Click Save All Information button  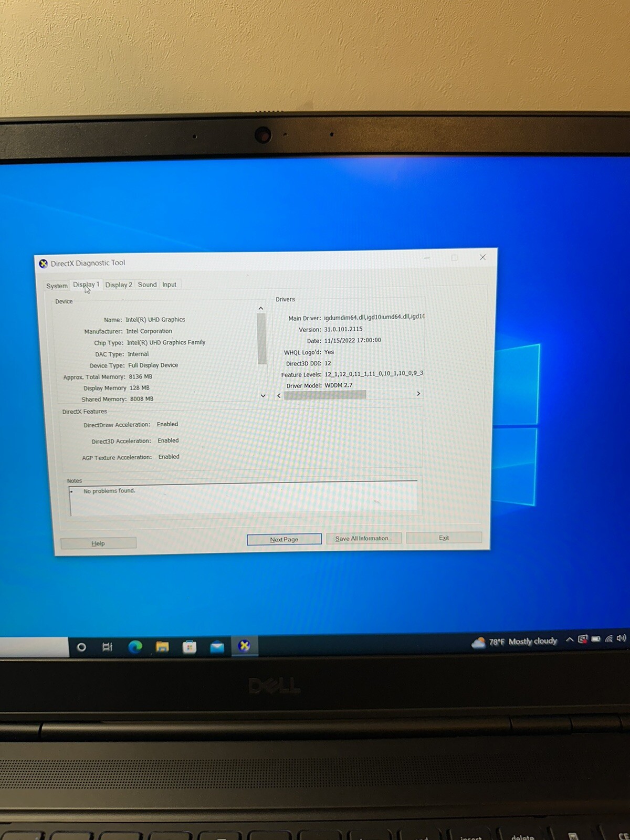click(363, 538)
